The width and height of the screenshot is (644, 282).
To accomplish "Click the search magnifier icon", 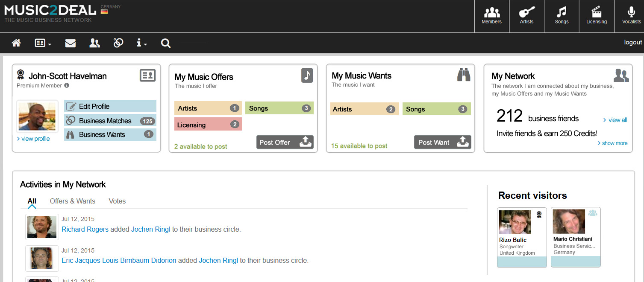I will pyautogui.click(x=166, y=43).
